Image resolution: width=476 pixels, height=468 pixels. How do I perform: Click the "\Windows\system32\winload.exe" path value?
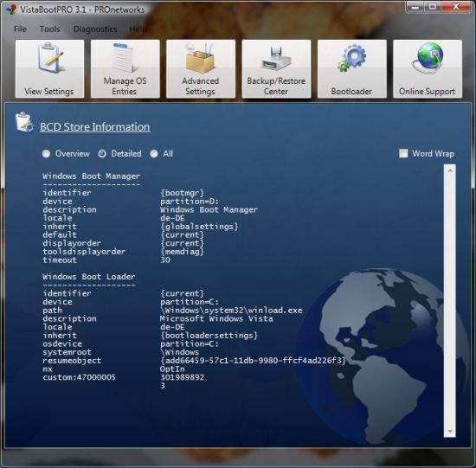point(231,311)
